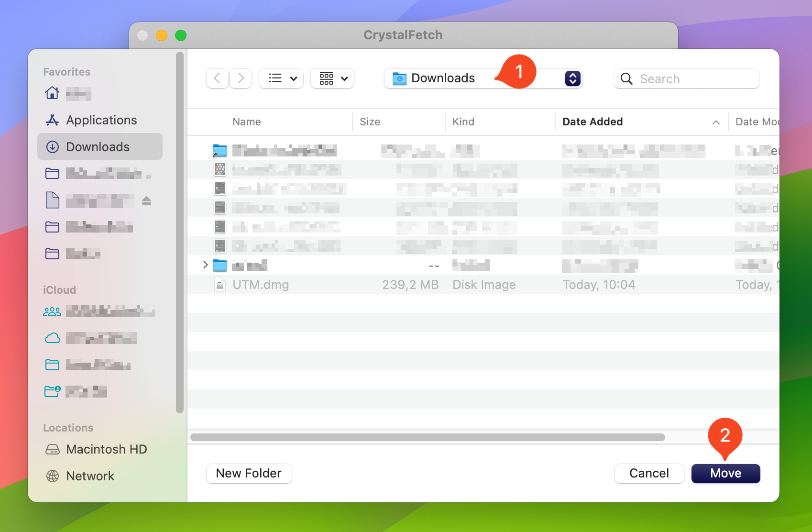Click the iCloud section header

click(x=59, y=290)
